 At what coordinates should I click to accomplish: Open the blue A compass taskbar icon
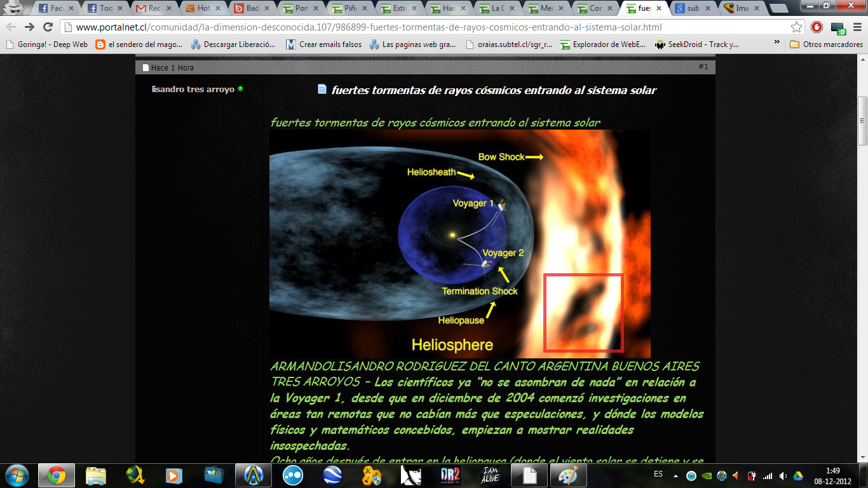coord(254,475)
